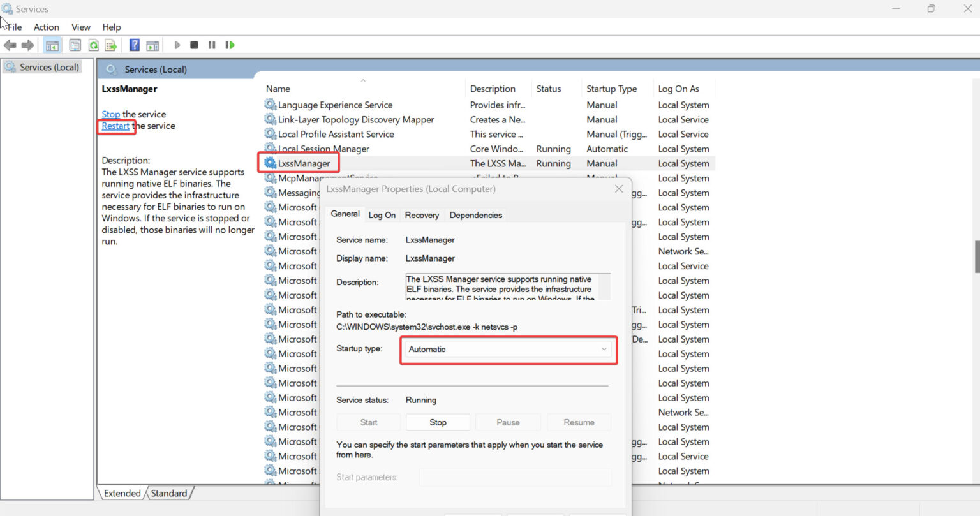Sort services by Startup Type column header
The height and width of the screenshot is (516, 980).
pyautogui.click(x=611, y=89)
